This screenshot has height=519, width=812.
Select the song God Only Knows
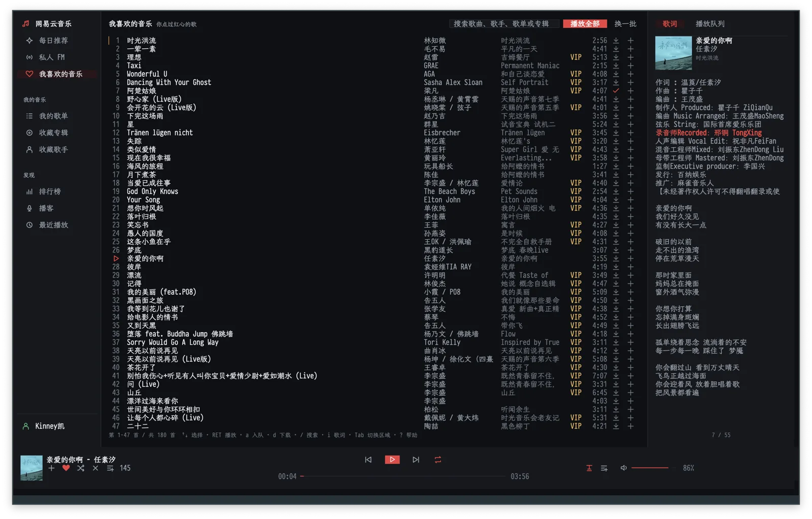[152, 191]
